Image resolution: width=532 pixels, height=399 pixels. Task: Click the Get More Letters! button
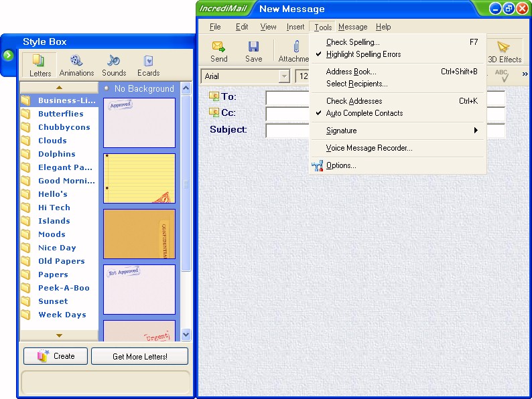[x=139, y=356]
